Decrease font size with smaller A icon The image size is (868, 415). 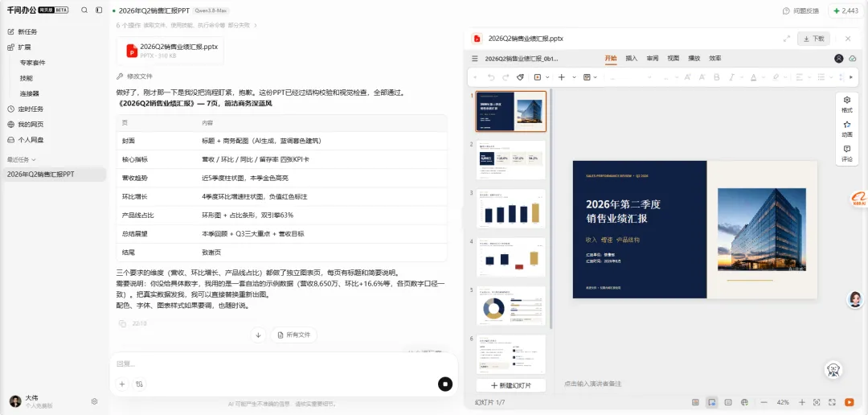(x=702, y=77)
